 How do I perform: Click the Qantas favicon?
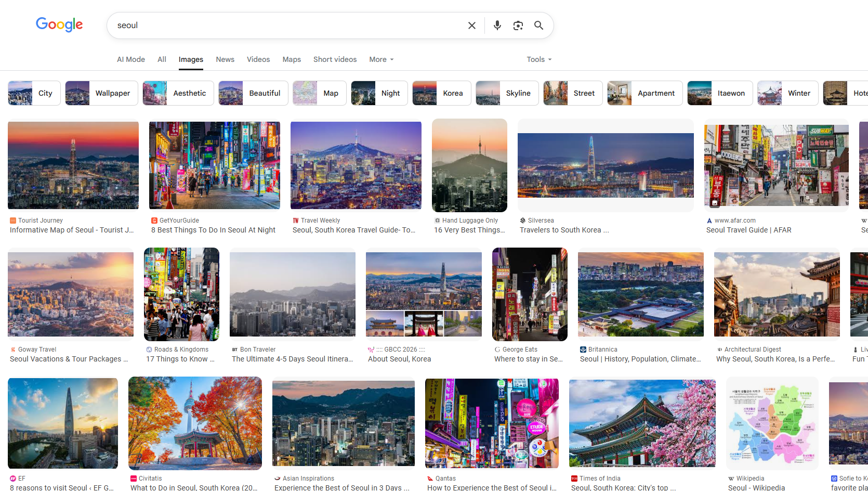(x=430, y=479)
